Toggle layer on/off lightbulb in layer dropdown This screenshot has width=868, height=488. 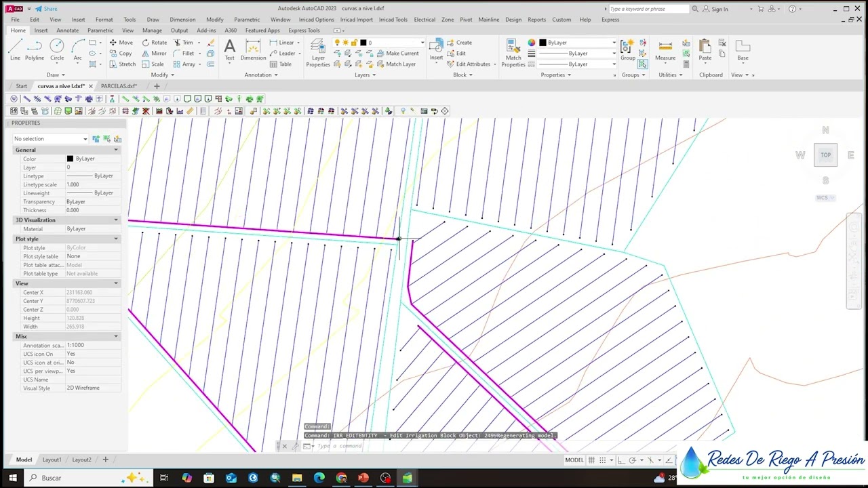pyautogui.click(x=337, y=43)
